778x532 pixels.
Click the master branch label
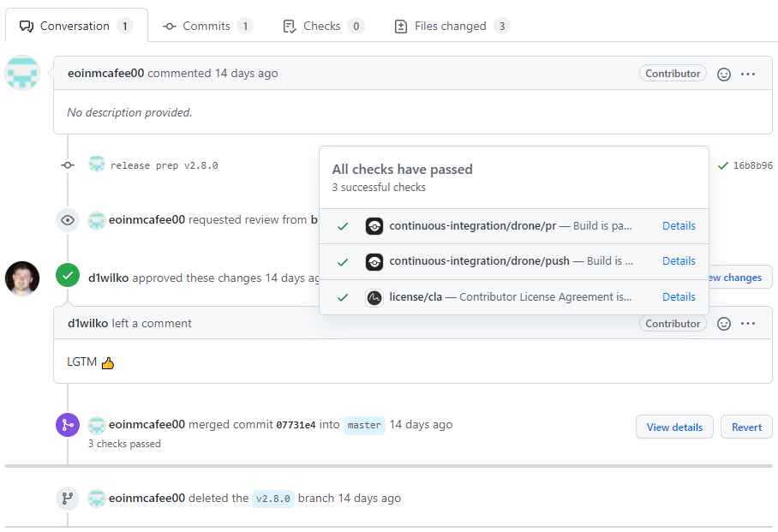[364, 425]
